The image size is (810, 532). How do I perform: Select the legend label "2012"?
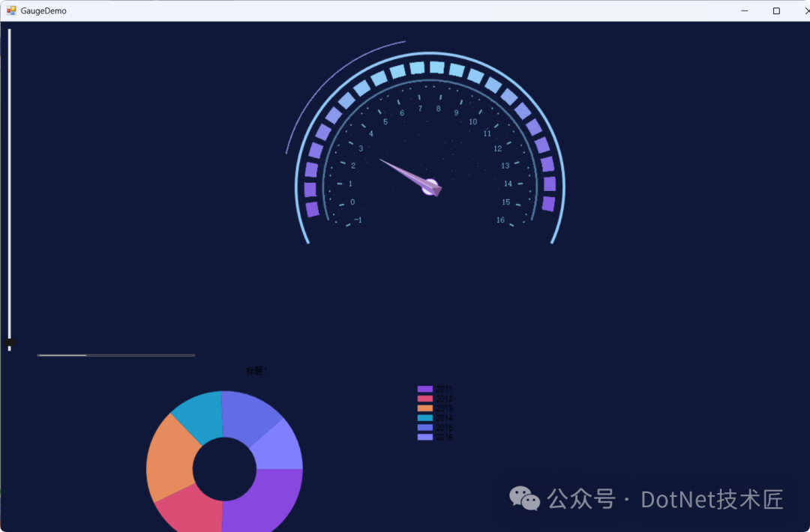444,399
